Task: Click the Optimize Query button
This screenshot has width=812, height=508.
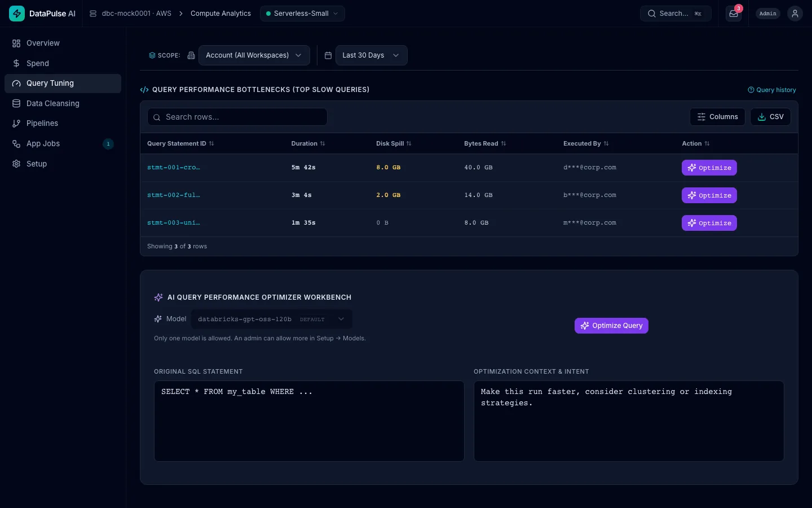Action: pos(611,326)
